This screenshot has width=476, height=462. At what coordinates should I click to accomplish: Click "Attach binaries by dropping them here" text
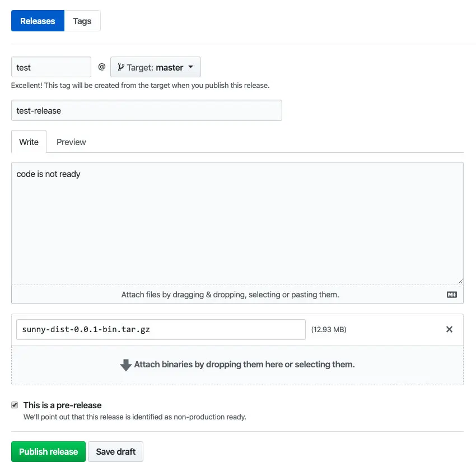coord(244,365)
